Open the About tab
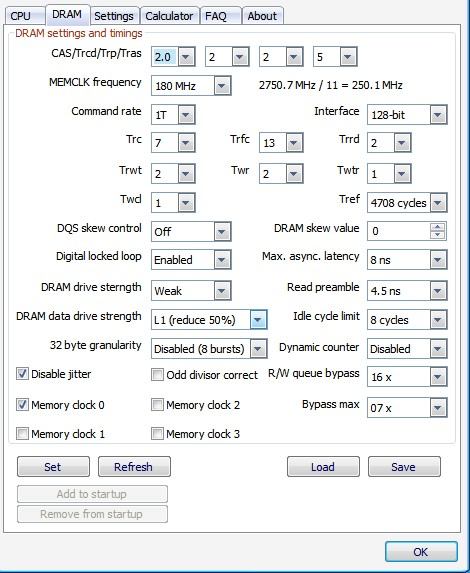 coord(262,16)
